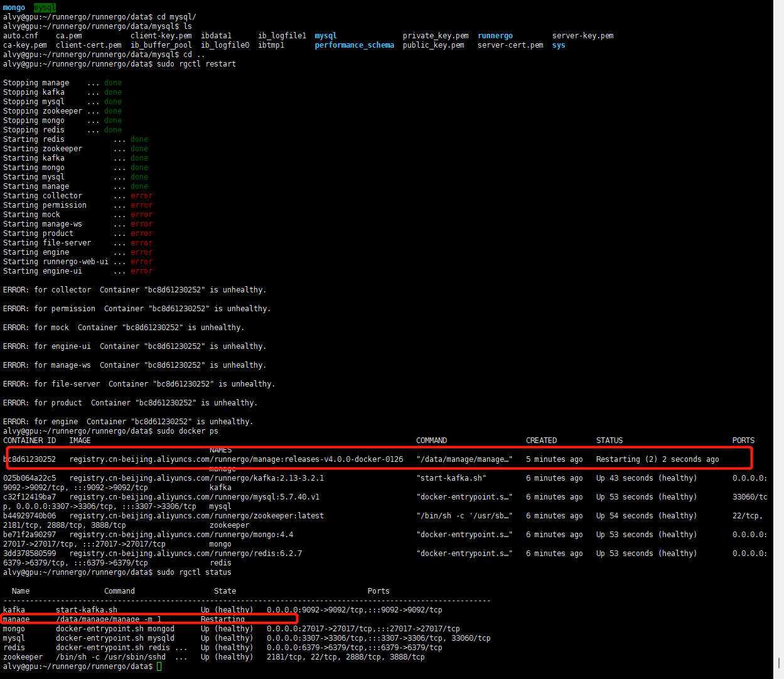This screenshot has height=679, width=784.
Task: Click the State column header in rgctl status
Action: click(x=225, y=591)
